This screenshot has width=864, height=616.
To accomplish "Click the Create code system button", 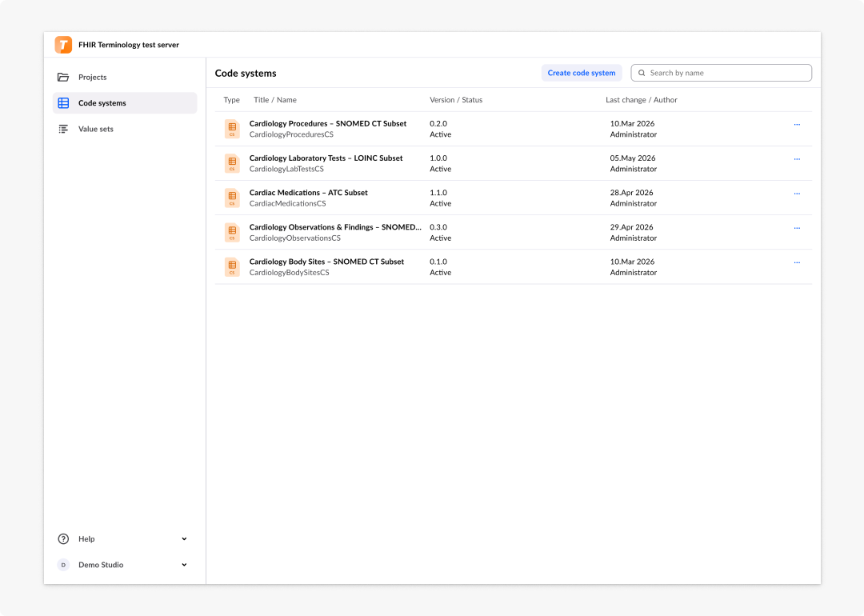I will coord(582,73).
